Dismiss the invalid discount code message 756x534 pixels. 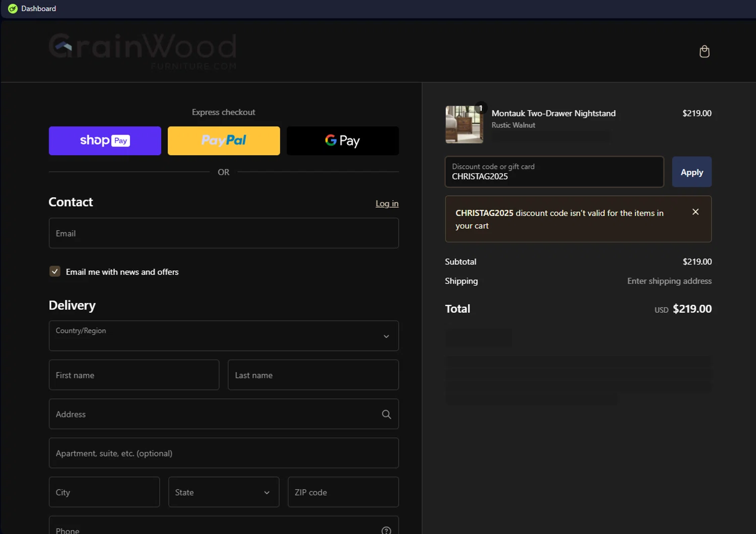[696, 212]
